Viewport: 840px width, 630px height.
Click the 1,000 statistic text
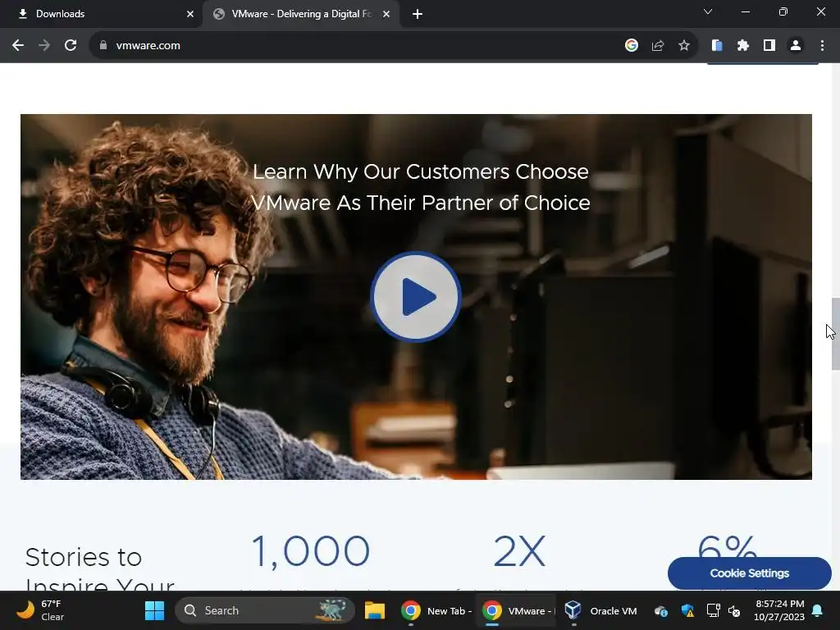(x=311, y=551)
